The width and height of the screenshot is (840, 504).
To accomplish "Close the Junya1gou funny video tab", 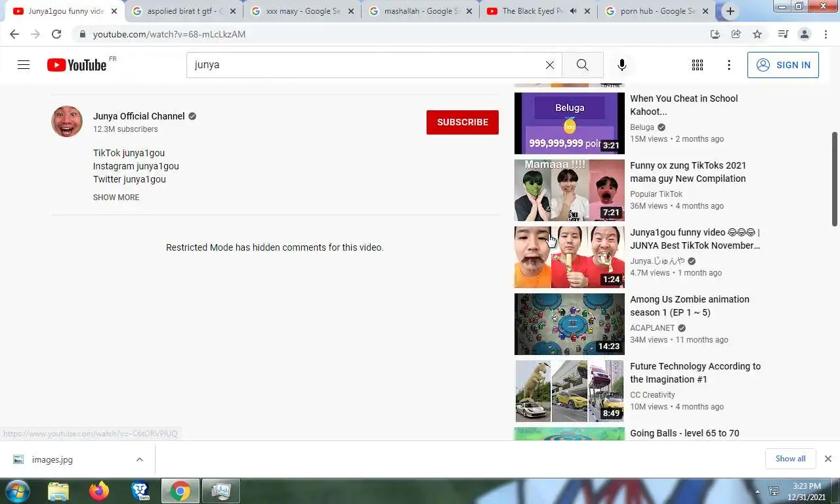I will [x=114, y=11].
